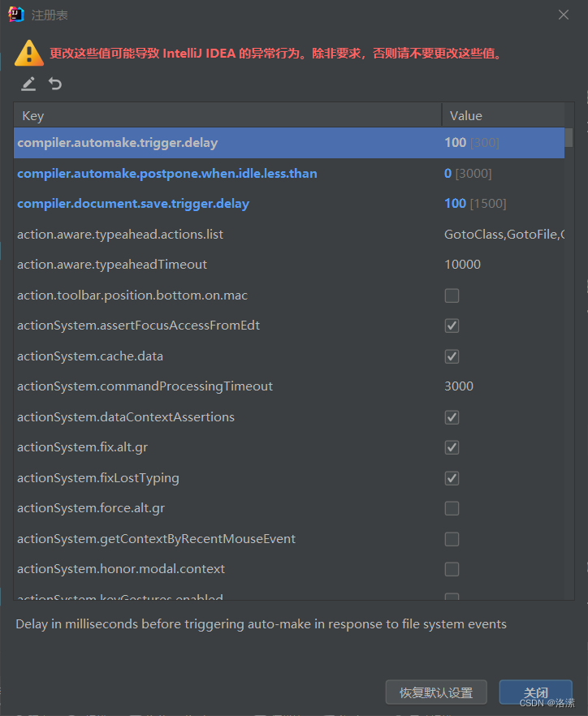This screenshot has width=588, height=716.
Task: Select actionSystem.cache.data key text
Action: [x=90, y=356]
